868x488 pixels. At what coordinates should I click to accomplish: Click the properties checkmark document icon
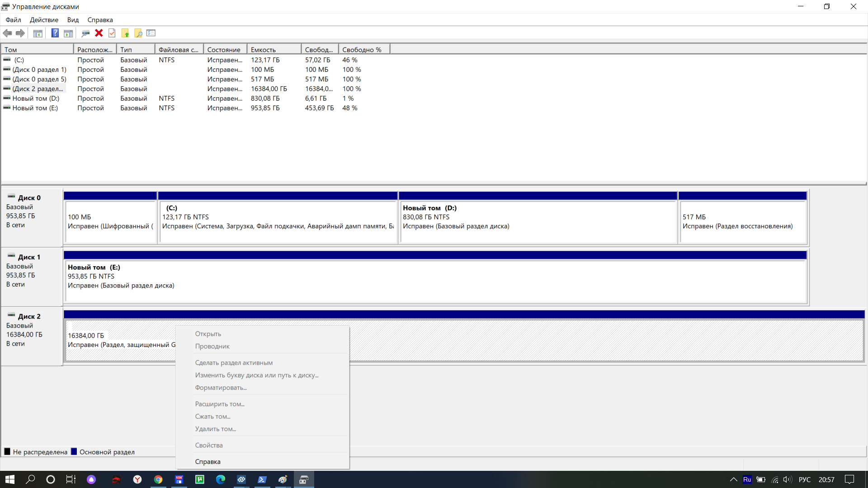[112, 33]
